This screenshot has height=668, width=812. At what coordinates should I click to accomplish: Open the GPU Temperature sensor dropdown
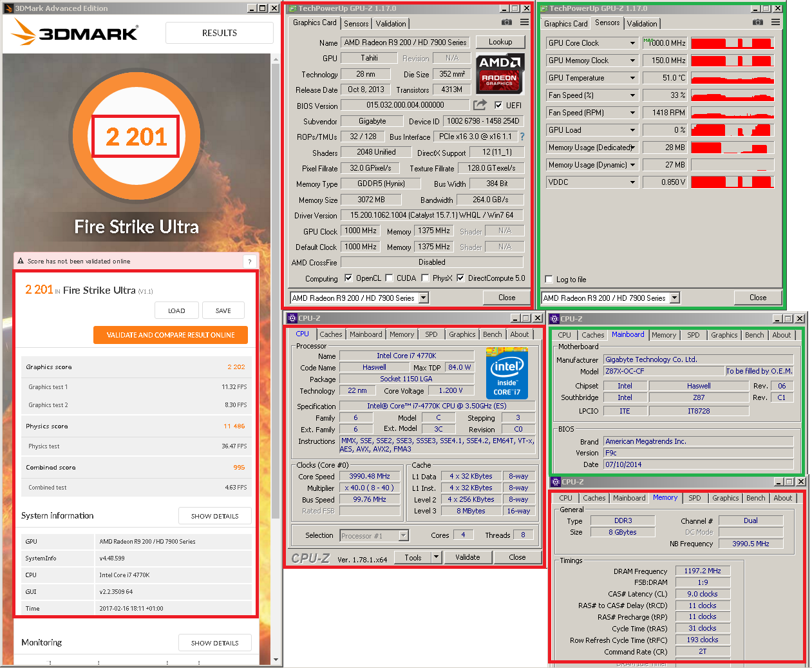pos(632,78)
